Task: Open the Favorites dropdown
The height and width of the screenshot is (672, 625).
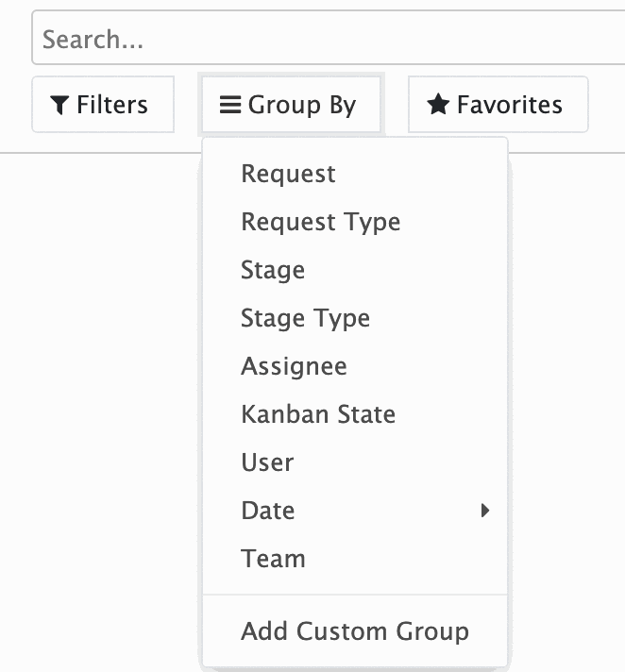Action: pyautogui.click(x=498, y=104)
